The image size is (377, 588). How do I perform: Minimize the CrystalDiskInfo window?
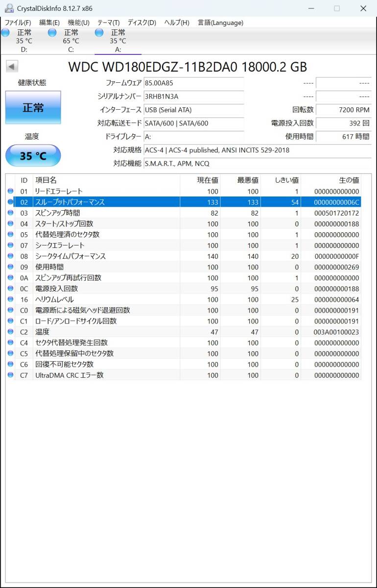point(311,8)
